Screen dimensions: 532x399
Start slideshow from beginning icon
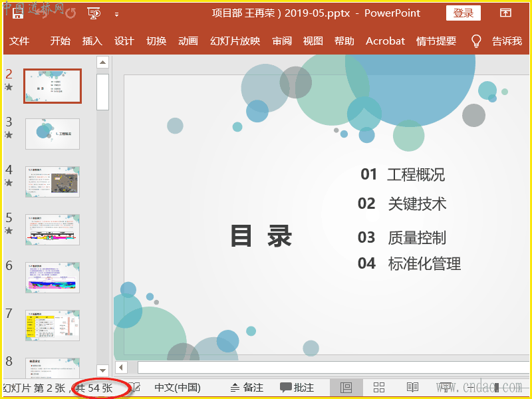tap(94, 13)
